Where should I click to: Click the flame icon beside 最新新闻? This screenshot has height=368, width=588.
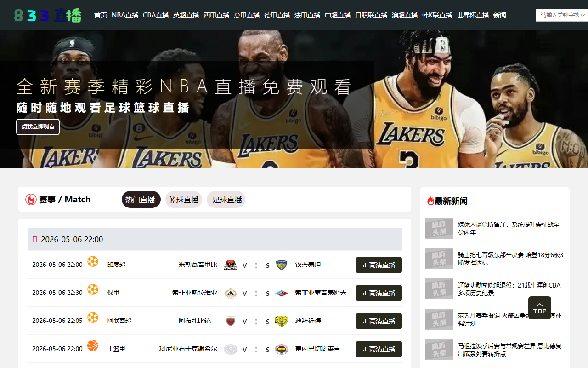pos(430,201)
